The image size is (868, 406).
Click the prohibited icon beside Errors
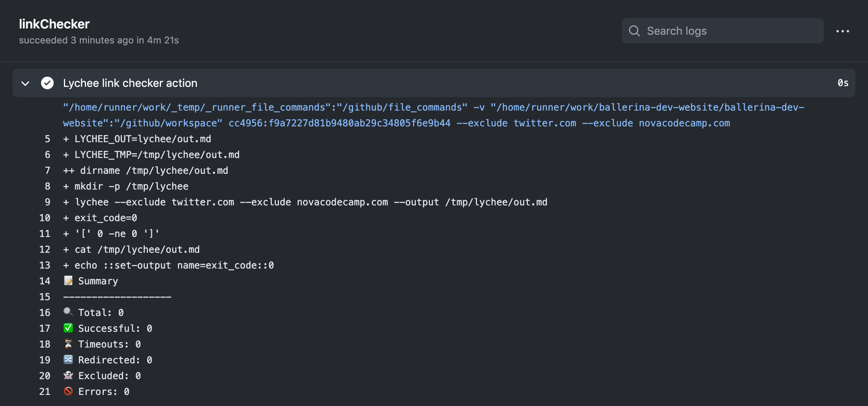68,391
